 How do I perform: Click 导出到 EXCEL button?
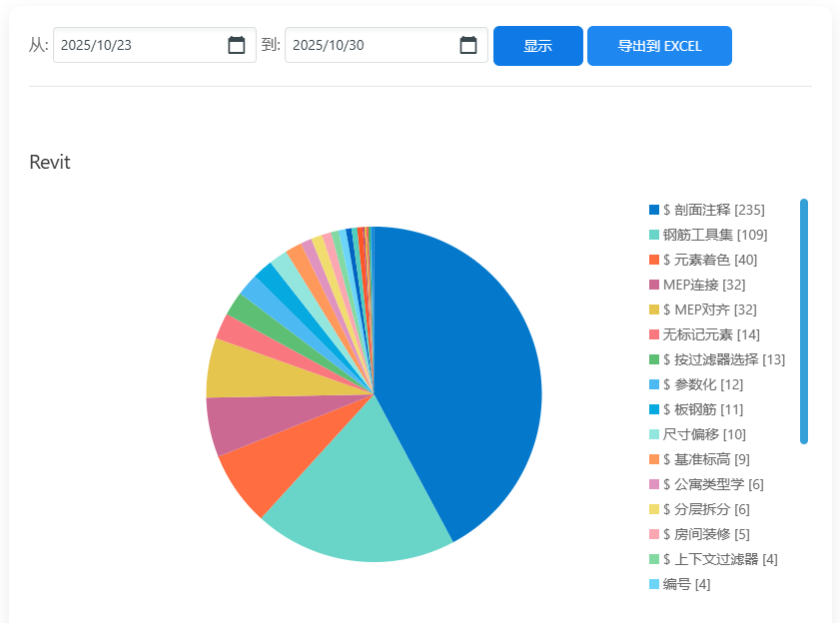[659, 46]
